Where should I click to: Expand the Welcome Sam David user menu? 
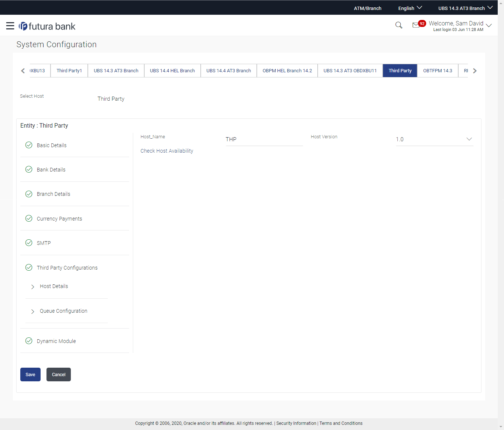(x=489, y=25)
